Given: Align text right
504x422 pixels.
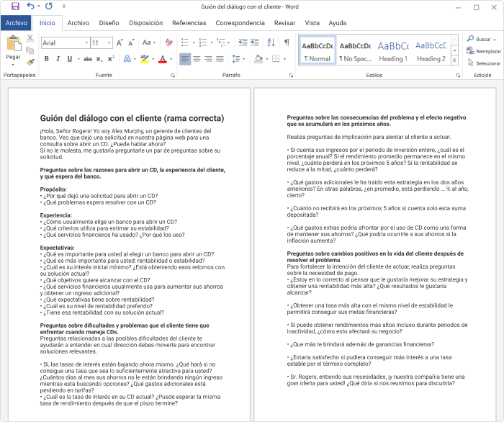Looking at the screenshot, I should pyautogui.click(x=208, y=59).
